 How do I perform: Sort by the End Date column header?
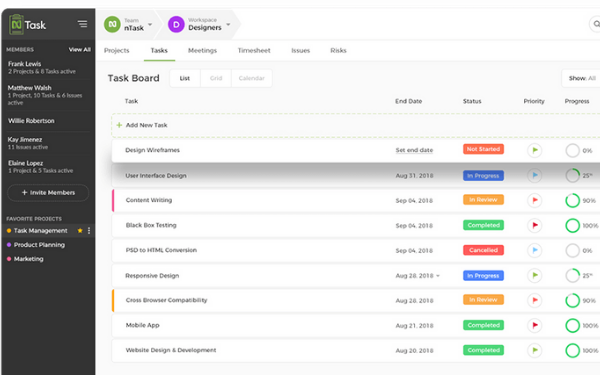409,101
